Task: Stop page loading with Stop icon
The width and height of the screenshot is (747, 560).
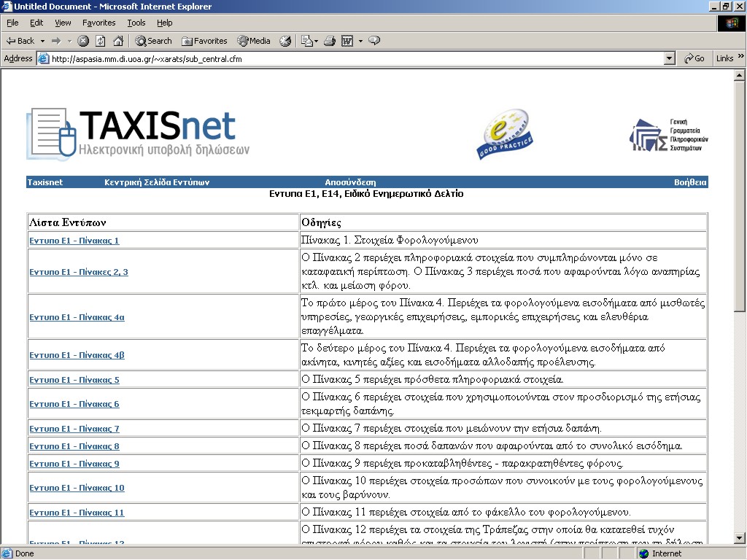Action: (x=83, y=41)
